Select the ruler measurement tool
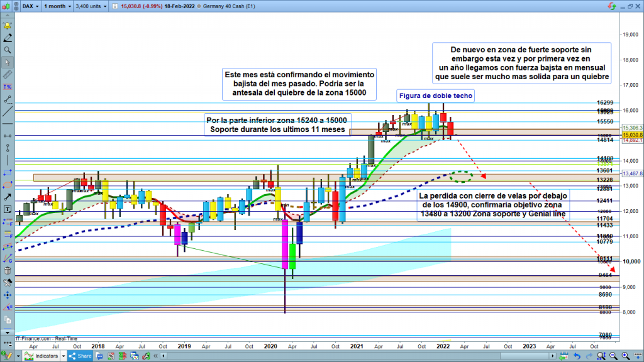 coord(8,74)
